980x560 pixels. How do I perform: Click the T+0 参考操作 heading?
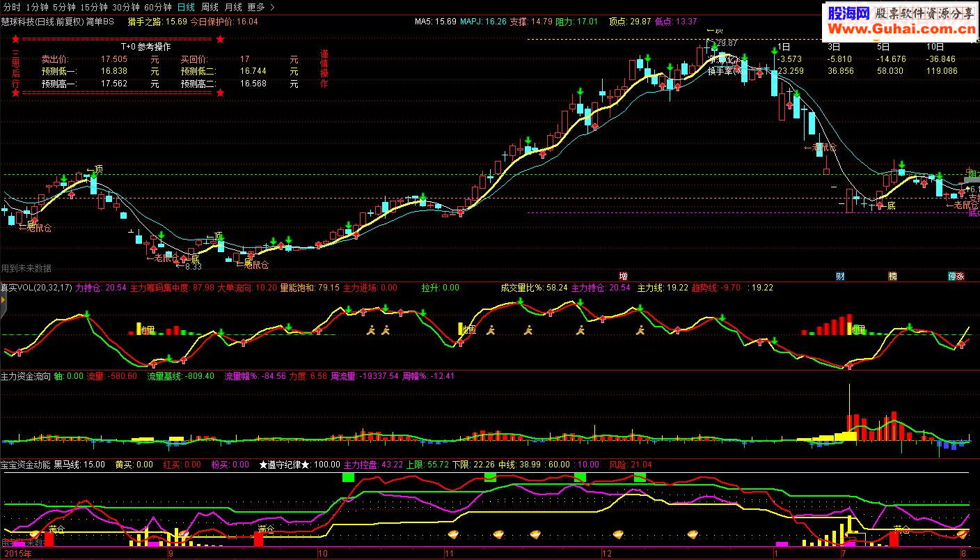pos(145,47)
